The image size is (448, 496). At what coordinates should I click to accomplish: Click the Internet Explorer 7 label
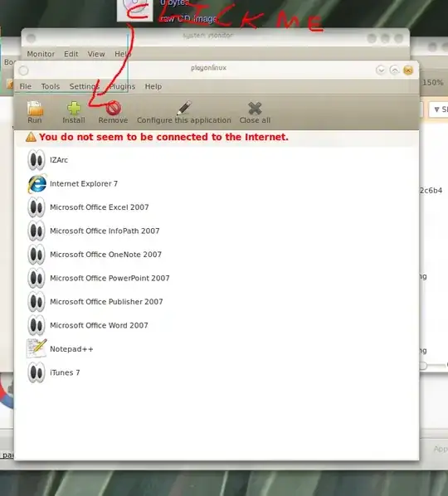click(84, 184)
